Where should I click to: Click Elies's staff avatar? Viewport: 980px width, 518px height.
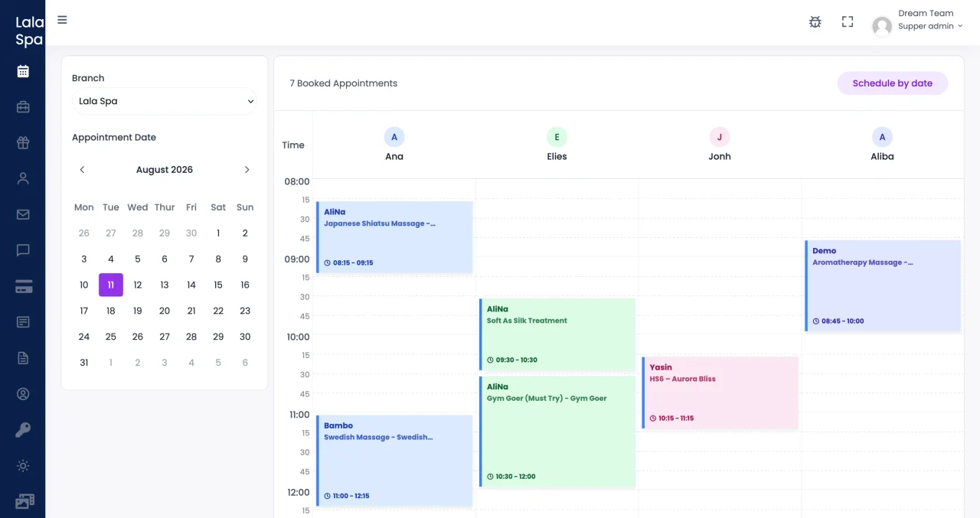tap(557, 137)
